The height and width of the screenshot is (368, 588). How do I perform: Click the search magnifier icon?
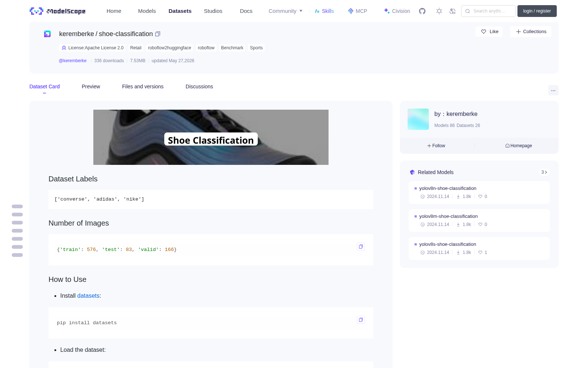pyautogui.click(x=468, y=11)
